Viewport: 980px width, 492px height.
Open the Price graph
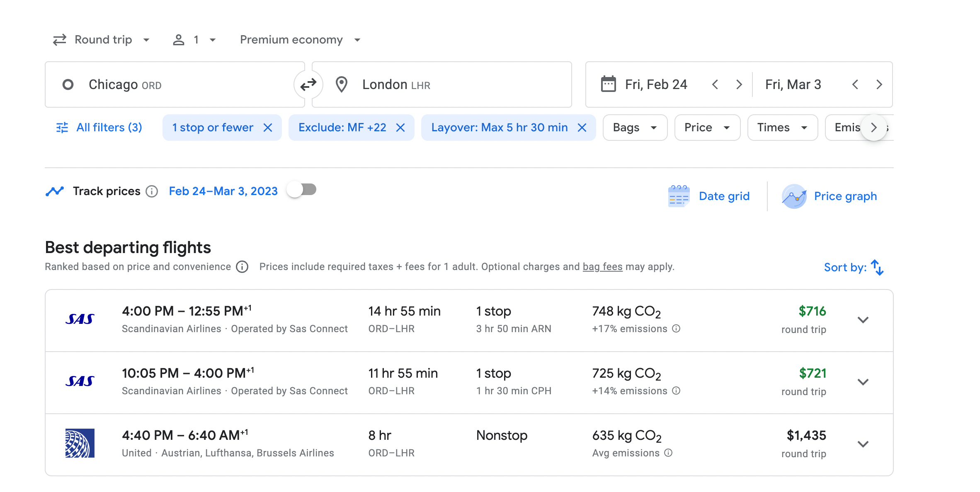click(x=830, y=196)
